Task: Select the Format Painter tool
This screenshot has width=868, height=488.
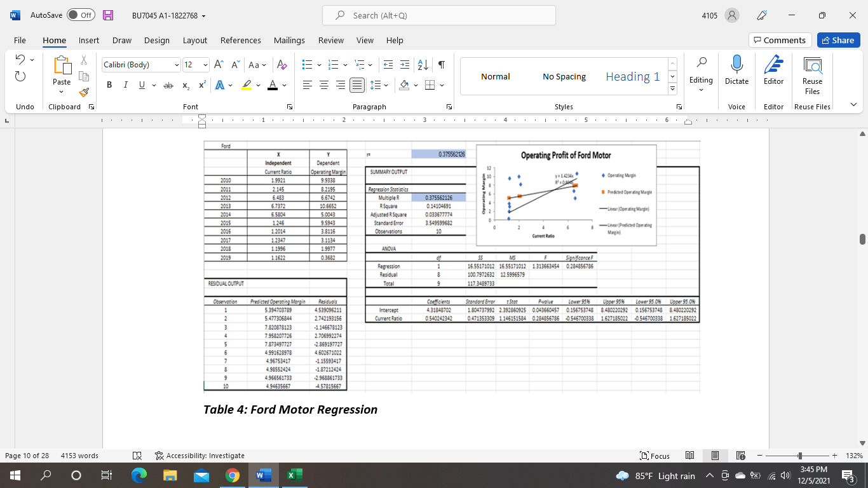Action: click(x=83, y=92)
